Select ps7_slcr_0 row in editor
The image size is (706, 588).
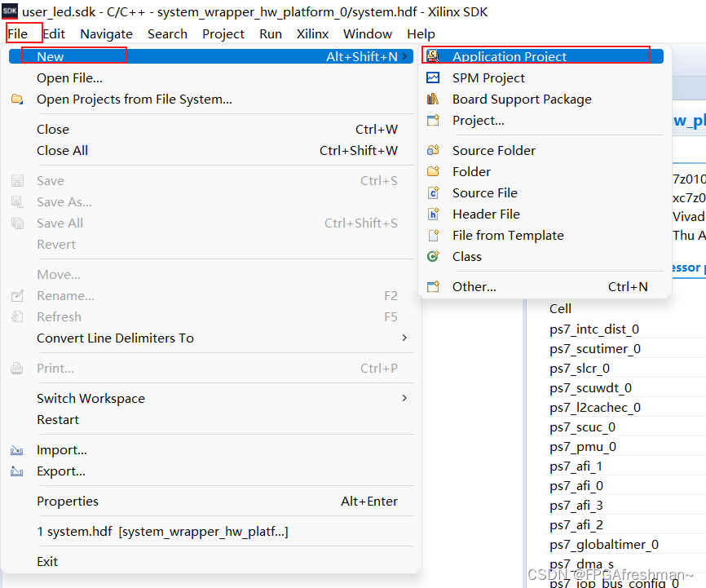click(625, 368)
